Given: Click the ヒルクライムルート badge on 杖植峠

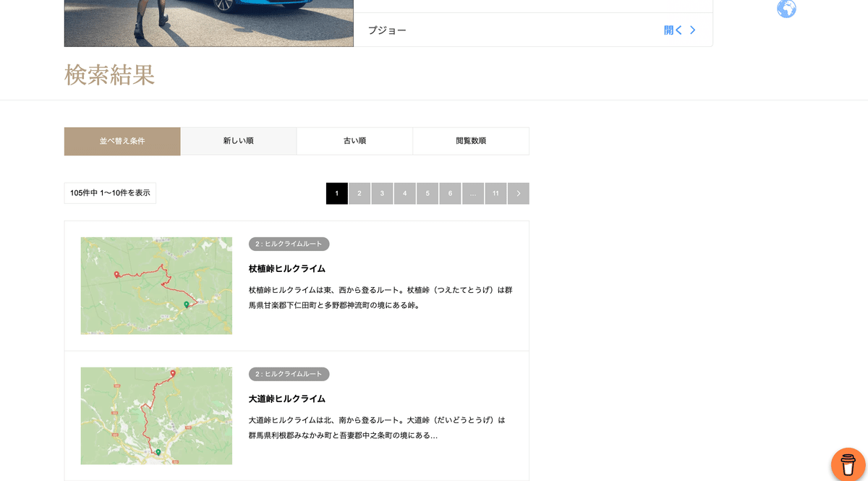Looking at the screenshot, I should pyautogui.click(x=289, y=244).
